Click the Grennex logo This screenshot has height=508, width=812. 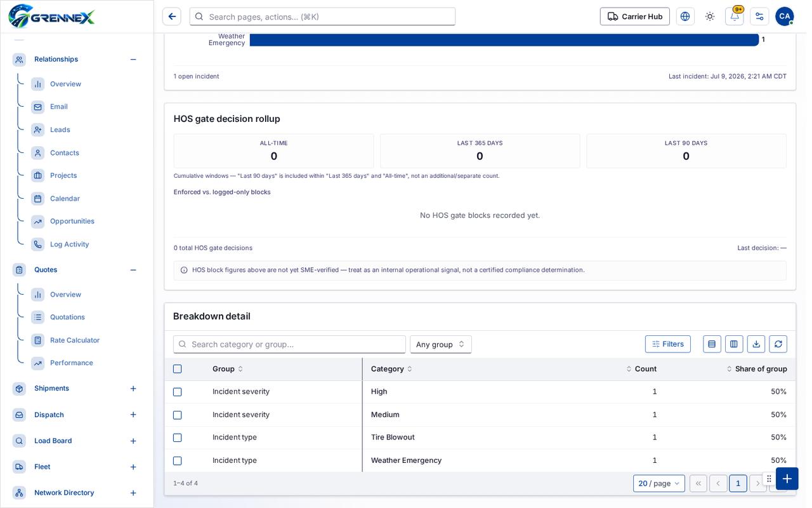pyautogui.click(x=51, y=17)
